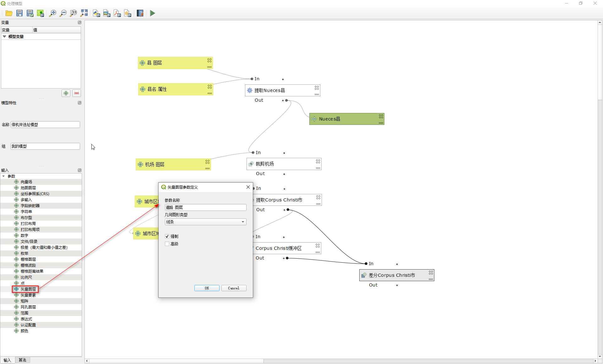Click the Zoom to full extent icon
The width and height of the screenshot is (603, 364).
84,13
